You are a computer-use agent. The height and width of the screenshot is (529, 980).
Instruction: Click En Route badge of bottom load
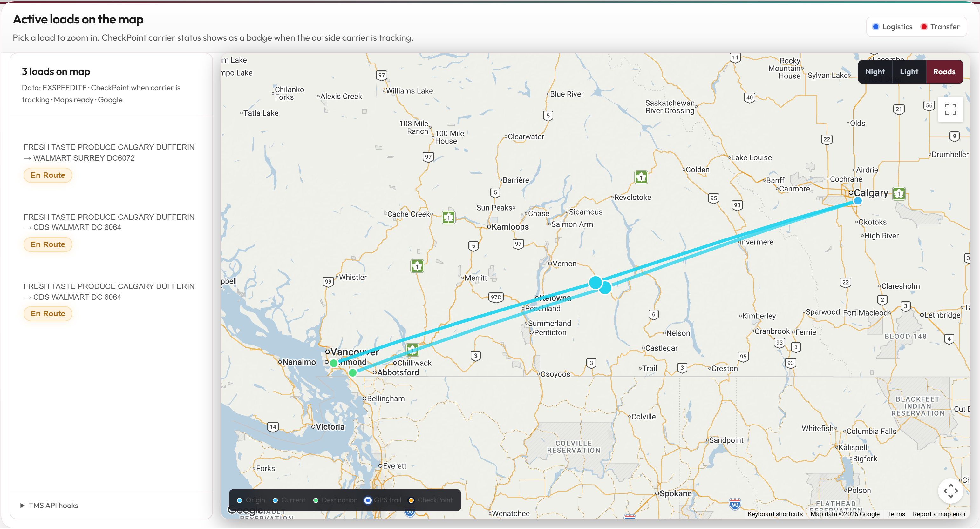(x=48, y=313)
